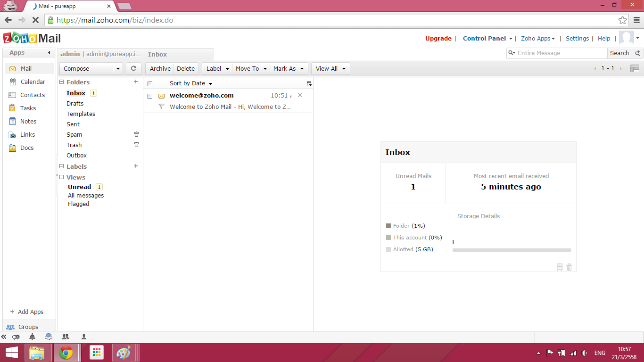This screenshot has height=362, width=644.
Task: Open the Move To dropdown
Action: pyautogui.click(x=251, y=68)
